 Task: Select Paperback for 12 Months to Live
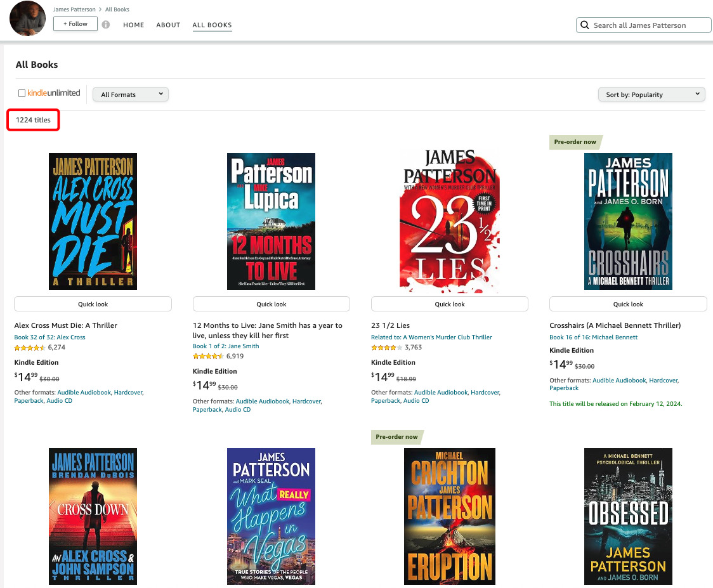[207, 409]
